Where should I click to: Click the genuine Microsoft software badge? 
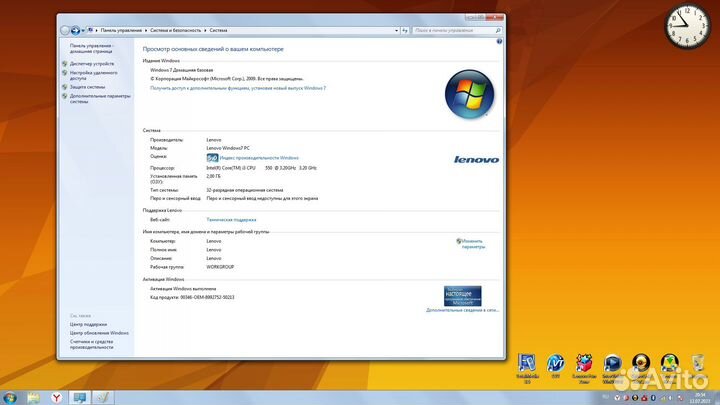click(462, 296)
